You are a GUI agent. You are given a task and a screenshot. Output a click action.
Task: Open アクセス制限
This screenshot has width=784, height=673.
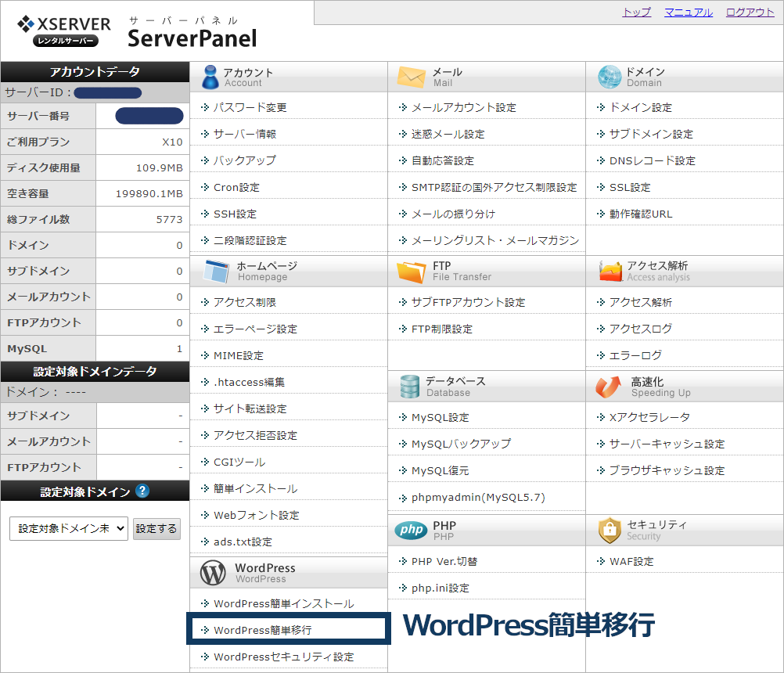(245, 302)
